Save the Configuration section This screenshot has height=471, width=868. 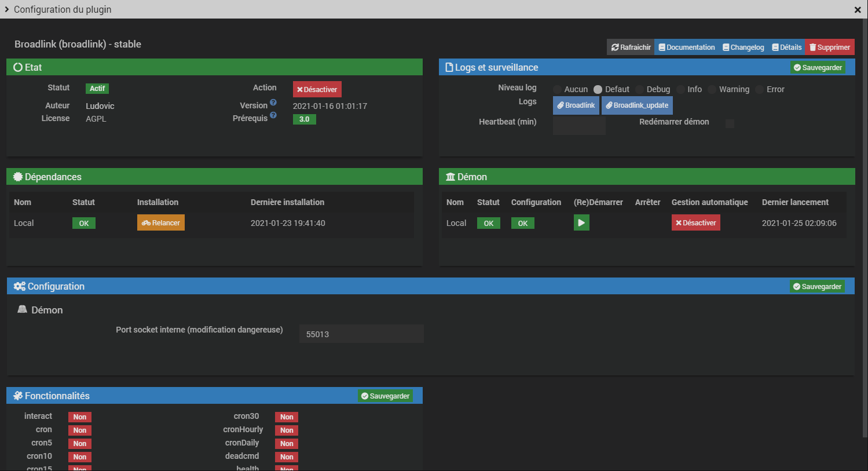coord(817,287)
